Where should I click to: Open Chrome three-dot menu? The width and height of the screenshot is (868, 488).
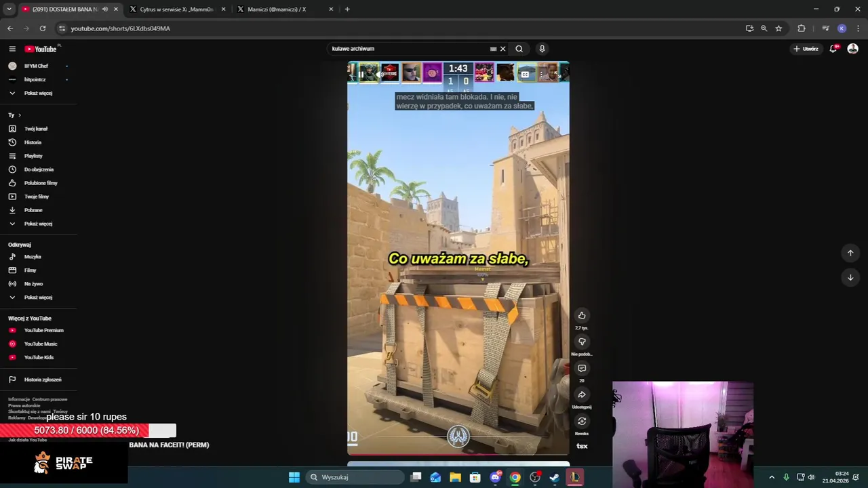tap(859, 28)
